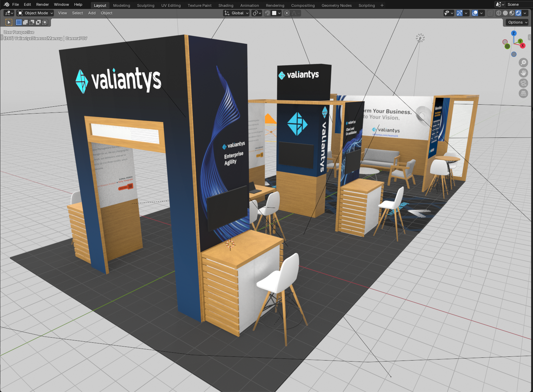Select wireframe viewport shading
The height and width of the screenshot is (392, 533).
(x=499, y=13)
